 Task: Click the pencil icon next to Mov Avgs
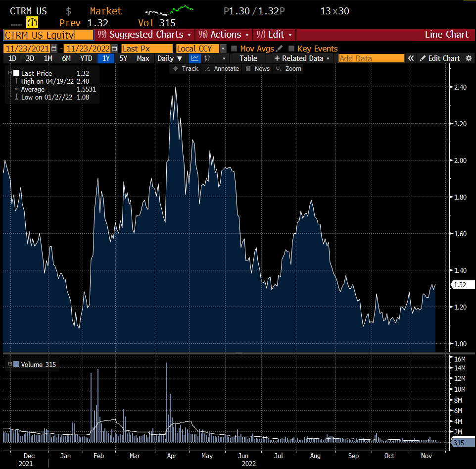coord(279,49)
